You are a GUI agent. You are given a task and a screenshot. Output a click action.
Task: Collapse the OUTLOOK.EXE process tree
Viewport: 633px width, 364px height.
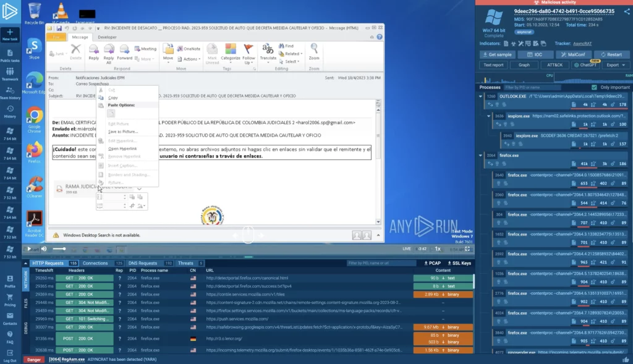481,96
